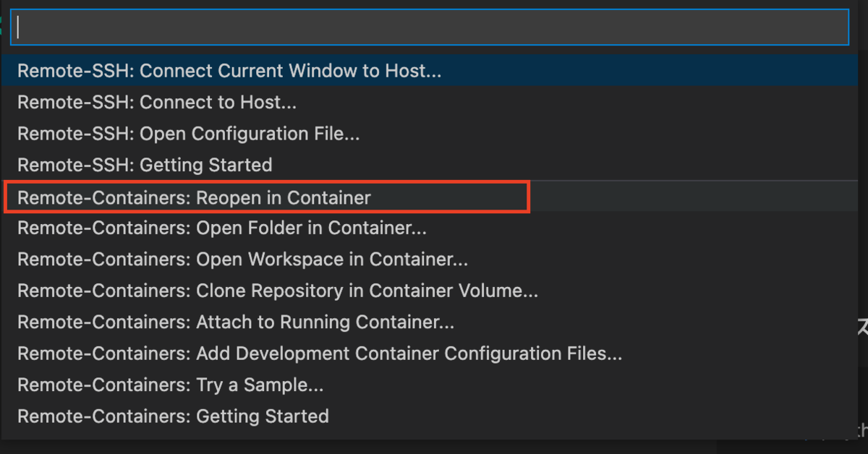Choose Open Folder in Container command
868x454 pixels.
221,228
